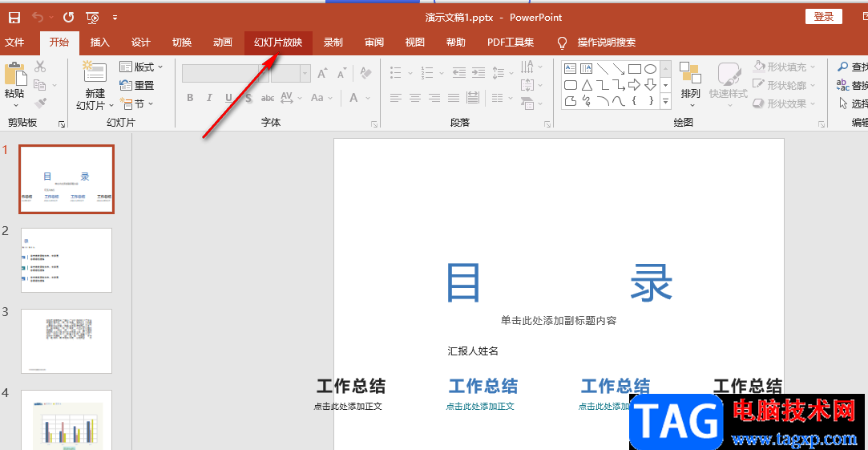Select the Oval shape in shapes gallery
The width and height of the screenshot is (868, 450).
(651, 69)
